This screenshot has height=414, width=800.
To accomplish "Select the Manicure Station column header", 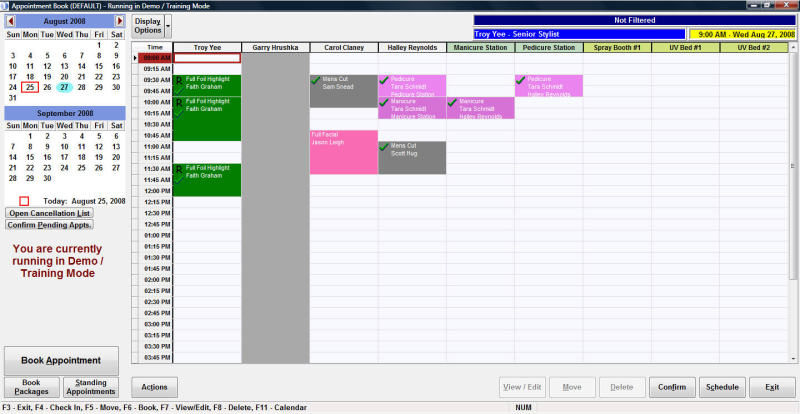I will click(481, 47).
